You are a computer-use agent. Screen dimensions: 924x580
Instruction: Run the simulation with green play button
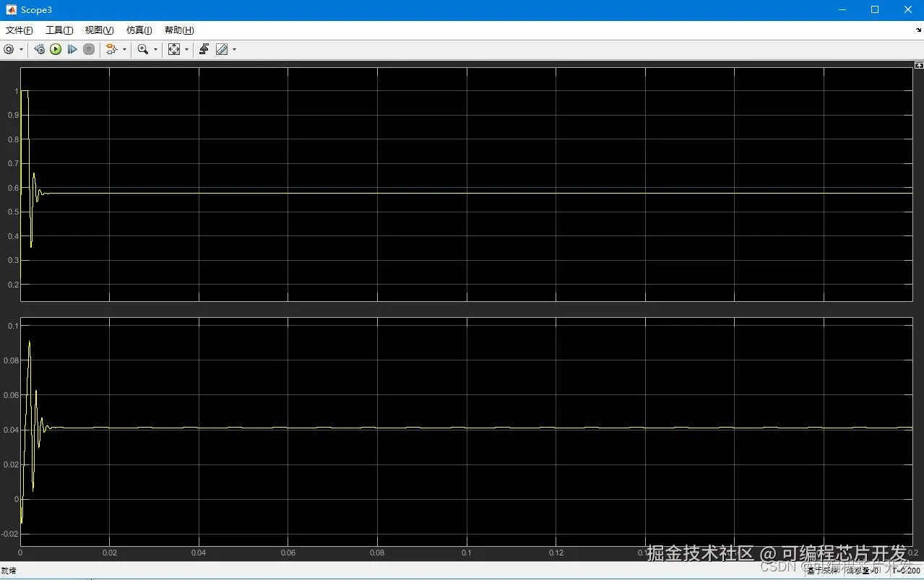click(56, 49)
